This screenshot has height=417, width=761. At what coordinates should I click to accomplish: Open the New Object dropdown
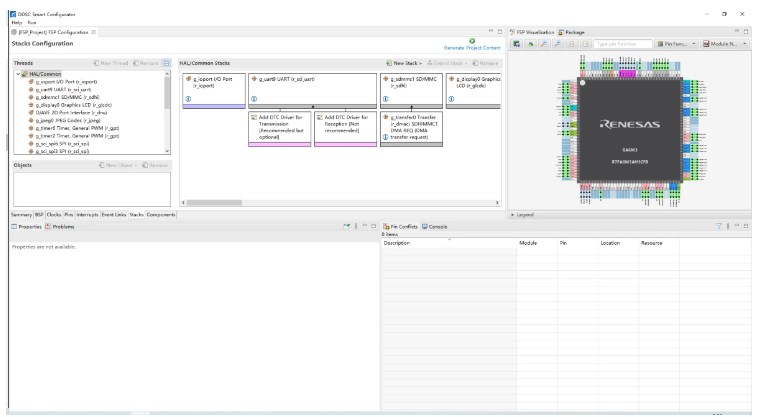[118, 166]
